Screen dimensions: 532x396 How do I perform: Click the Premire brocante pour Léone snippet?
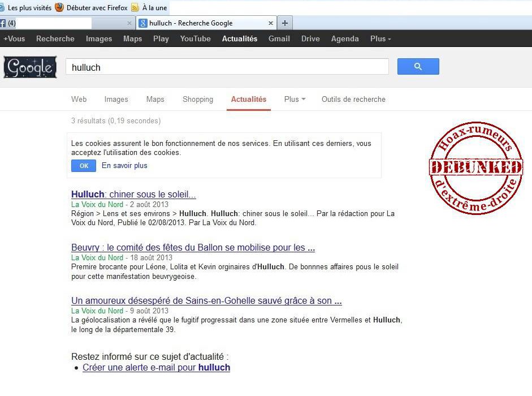pyautogui.click(x=235, y=272)
